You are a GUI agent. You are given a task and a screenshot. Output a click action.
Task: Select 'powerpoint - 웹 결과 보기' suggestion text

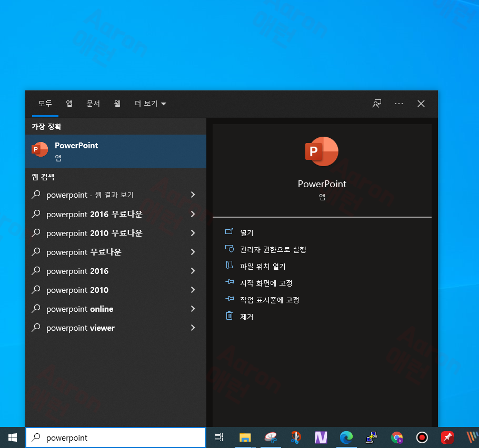tap(90, 195)
